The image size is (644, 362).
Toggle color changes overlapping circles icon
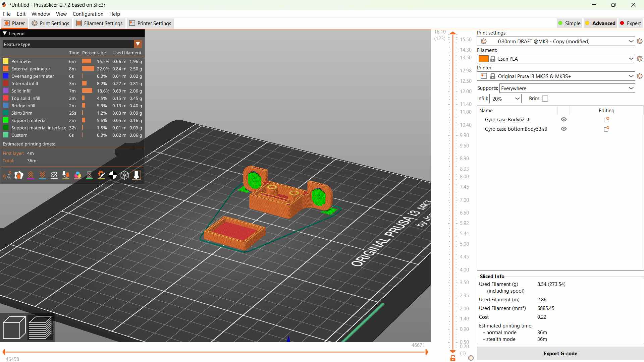pos(78,175)
